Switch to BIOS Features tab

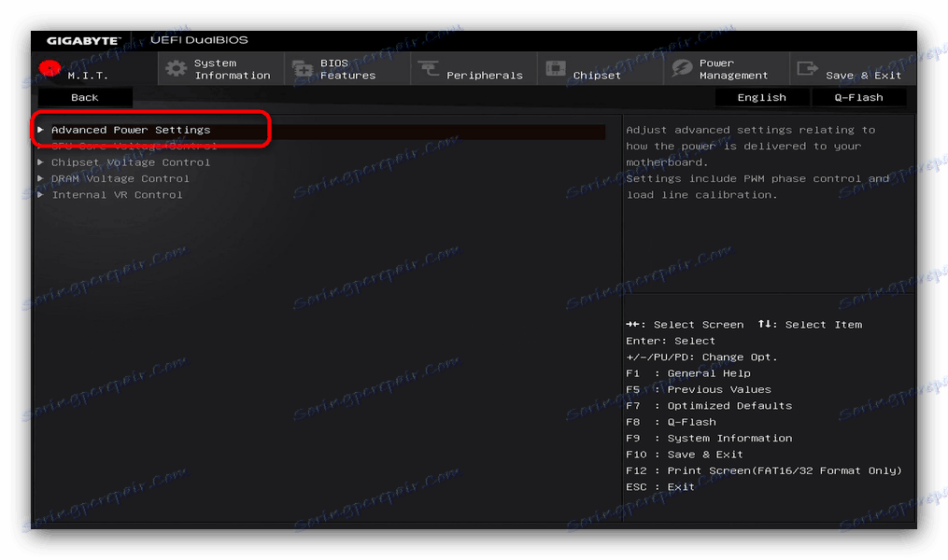point(347,68)
